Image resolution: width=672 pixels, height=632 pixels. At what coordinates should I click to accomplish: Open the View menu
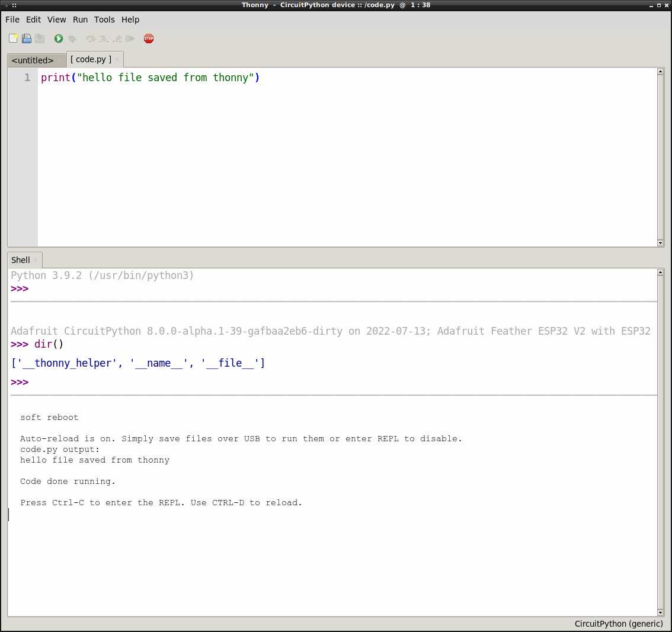click(x=56, y=20)
